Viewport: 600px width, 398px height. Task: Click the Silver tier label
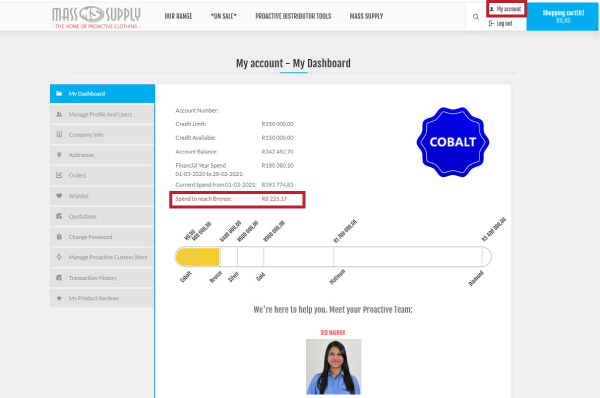click(x=233, y=277)
